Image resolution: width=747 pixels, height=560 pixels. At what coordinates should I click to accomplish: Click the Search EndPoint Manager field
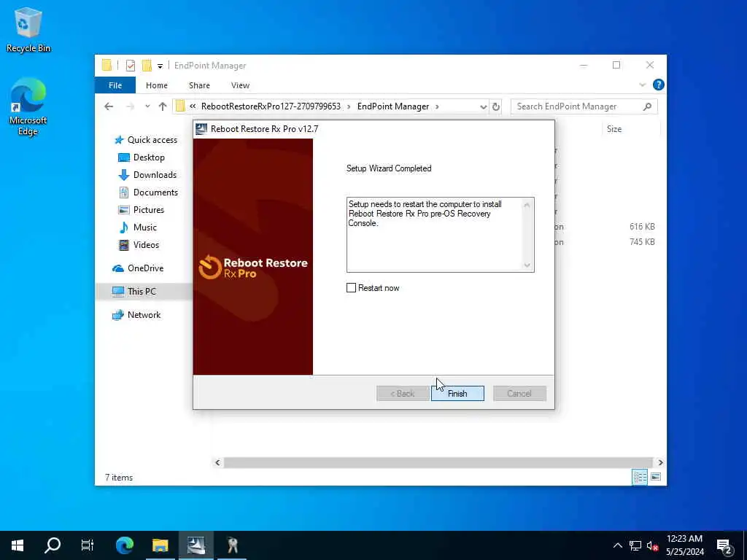[584, 106]
